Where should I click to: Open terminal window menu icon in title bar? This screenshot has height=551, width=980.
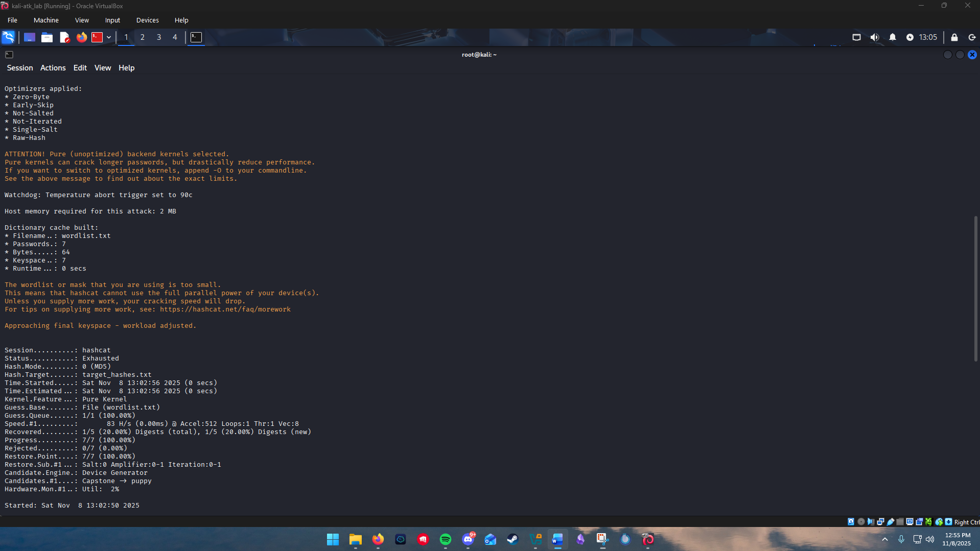[9, 55]
